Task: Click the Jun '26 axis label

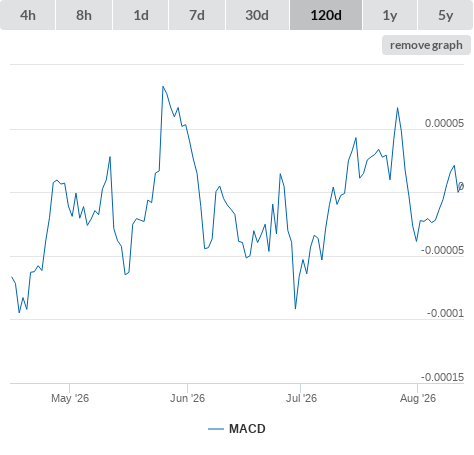Action: [187, 398]
